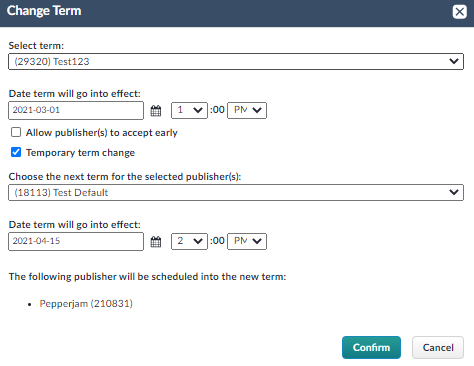Screen dimensions: 474x366
Task: Open calendar picker for 2021-03-01 date
Action: point(156,110)
